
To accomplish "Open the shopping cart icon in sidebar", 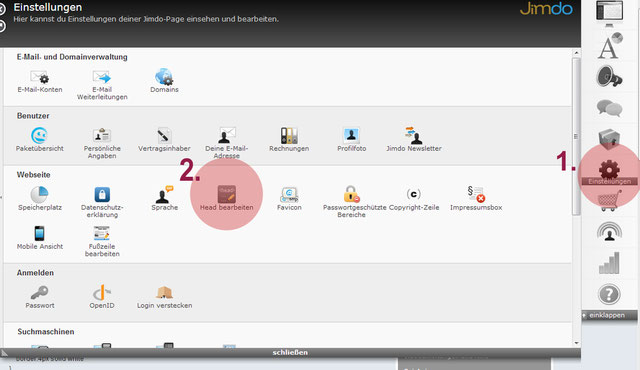I will coord(609,201).
